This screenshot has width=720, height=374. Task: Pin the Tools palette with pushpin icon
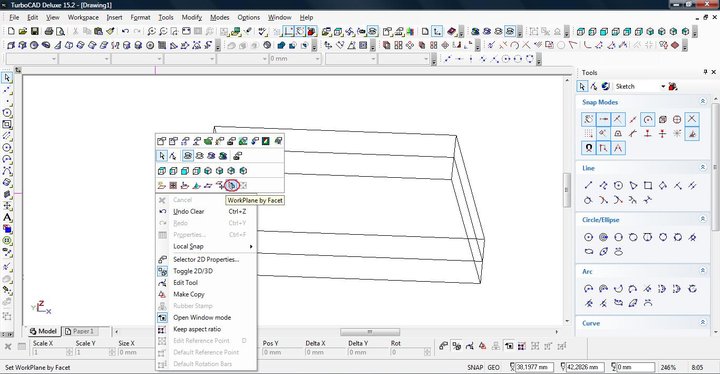(705, 72)
